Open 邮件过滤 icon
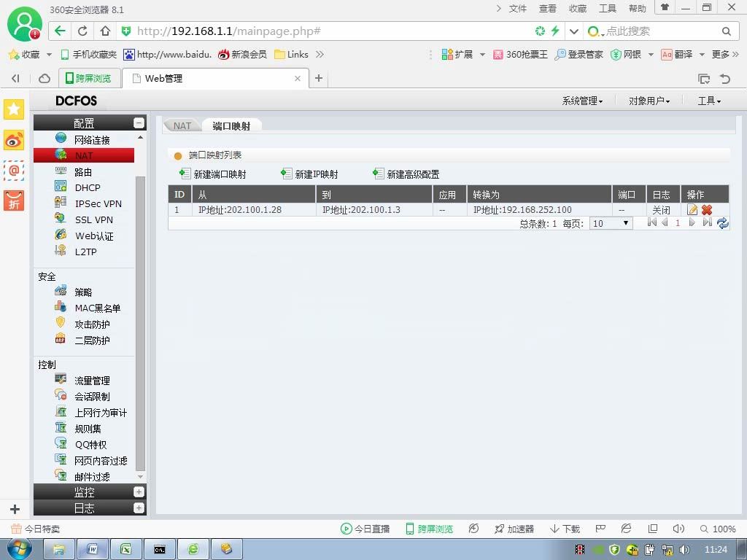The height and width of the screenshot is (560, 747). [61, 475]
